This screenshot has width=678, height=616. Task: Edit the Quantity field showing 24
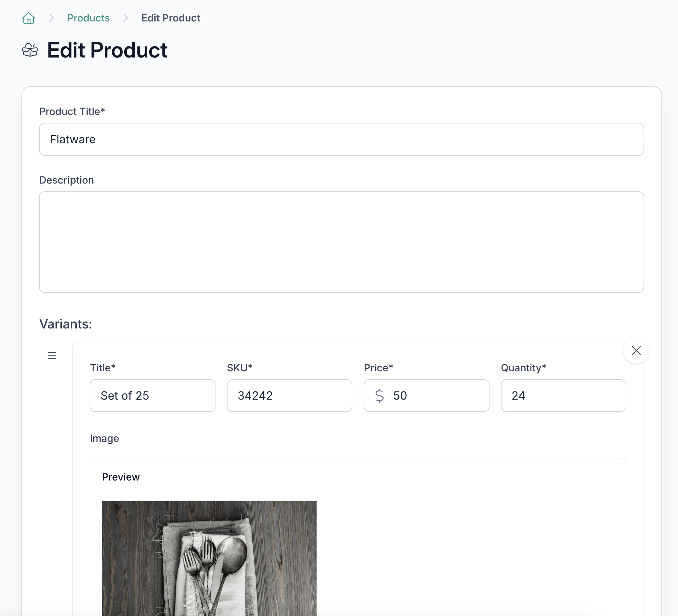pos(563,395)
